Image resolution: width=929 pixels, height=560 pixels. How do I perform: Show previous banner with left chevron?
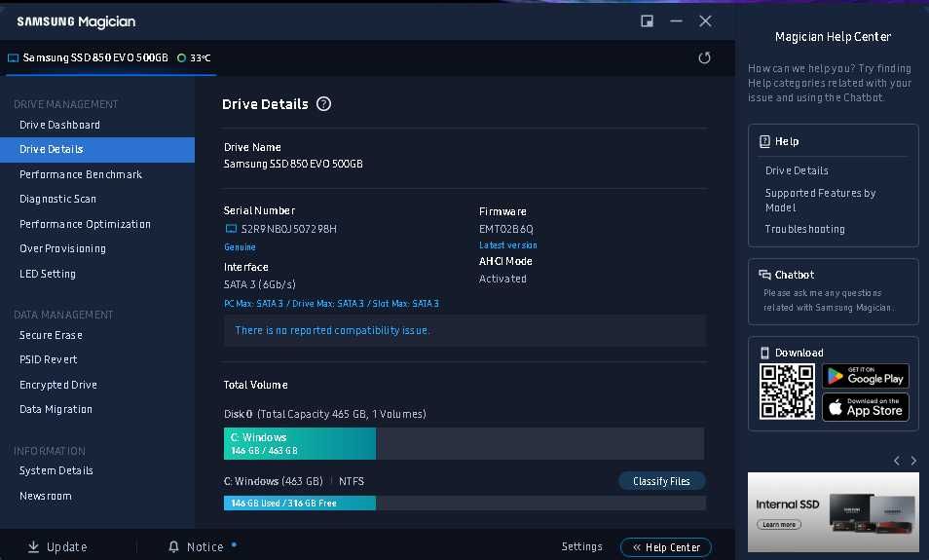click(897, 461)
